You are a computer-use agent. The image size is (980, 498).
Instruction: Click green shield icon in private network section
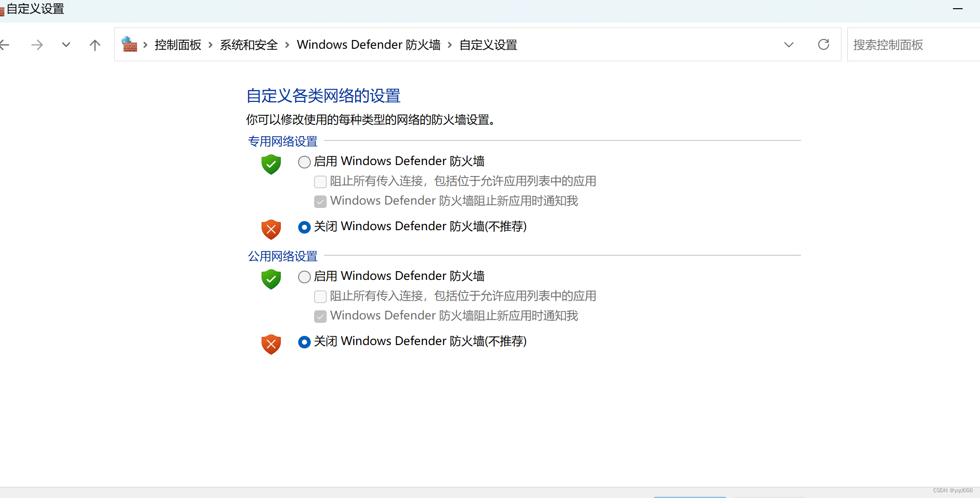tap(271, 164)
